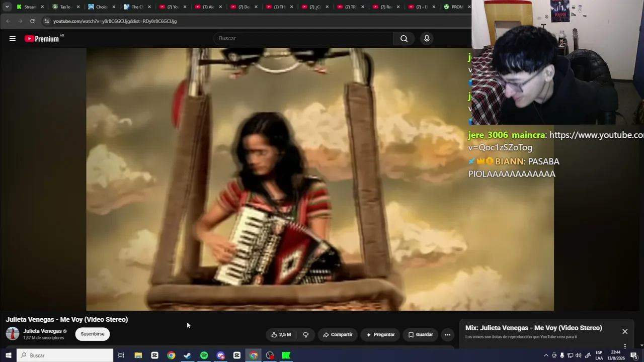The image size is (644, 362).
Task: Select the youtube.com address bar URL
Action: 115,21
